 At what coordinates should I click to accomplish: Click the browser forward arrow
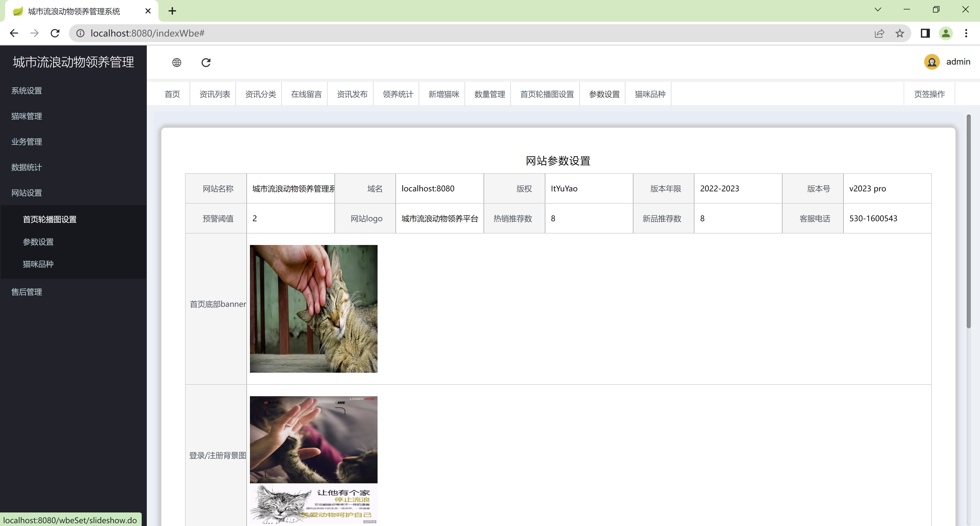[35, 33]
